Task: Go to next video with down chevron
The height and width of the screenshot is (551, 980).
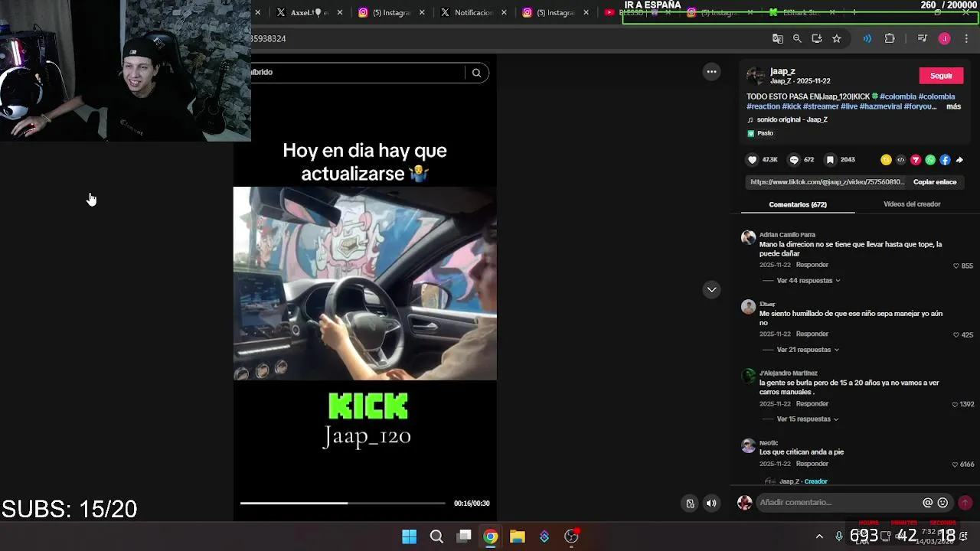Action: coord(711,289)
